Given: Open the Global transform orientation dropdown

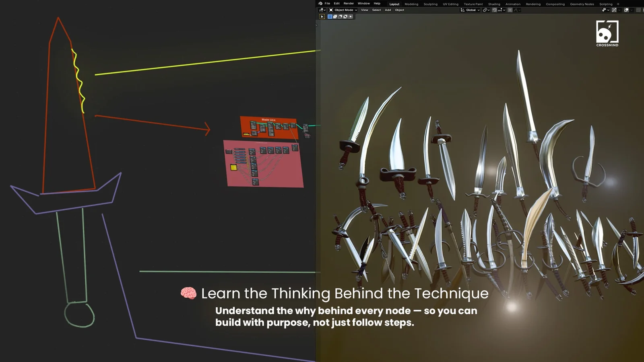Looking at the screenshot, I should point(471,10).
